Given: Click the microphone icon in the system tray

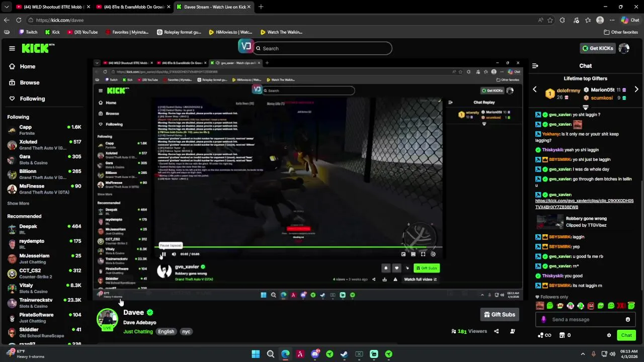Looking at the screenshot, I should click(x=594, y=354).
